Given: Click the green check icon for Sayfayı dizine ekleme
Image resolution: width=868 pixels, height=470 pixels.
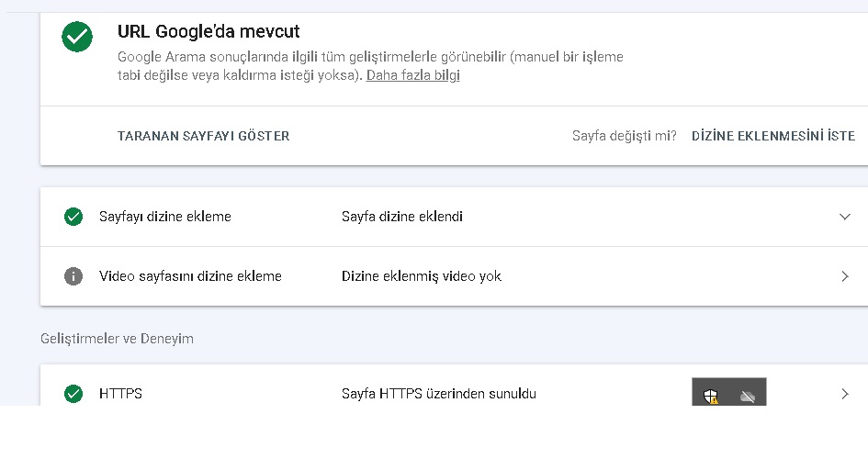Looking at the screenshot, I should [73, 217].
